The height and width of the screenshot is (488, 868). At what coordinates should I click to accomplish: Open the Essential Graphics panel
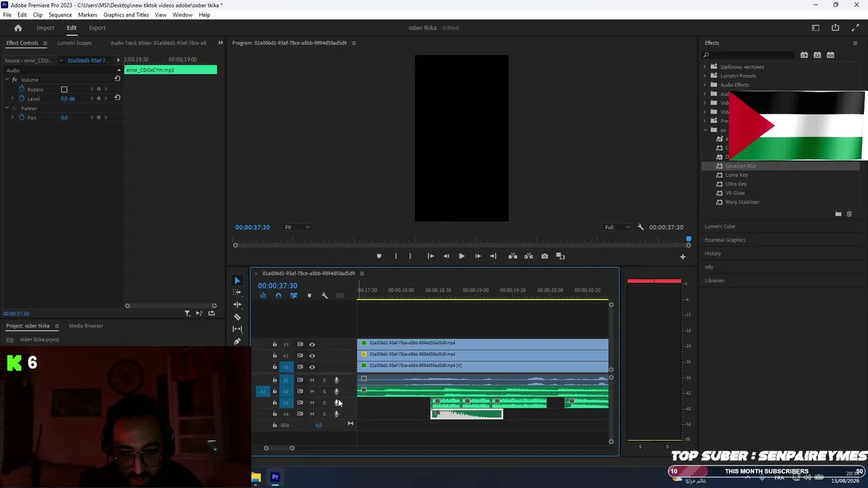pyautogui.click(x=725, y=240)
